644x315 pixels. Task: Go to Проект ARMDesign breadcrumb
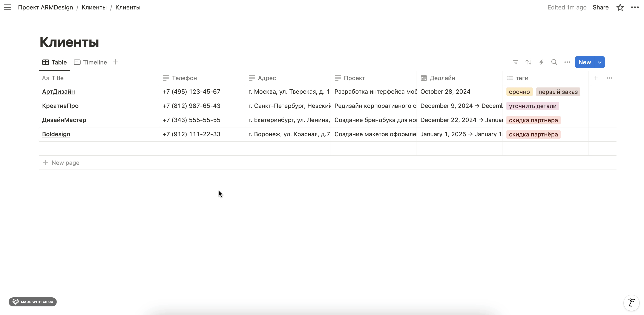46,8
